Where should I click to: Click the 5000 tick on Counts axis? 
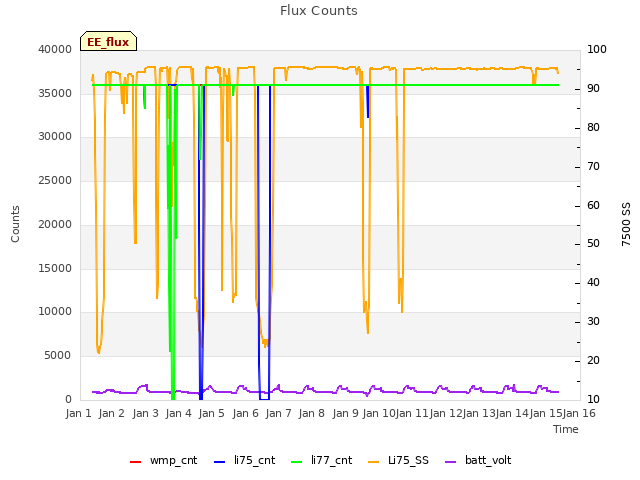click(58, 356)
